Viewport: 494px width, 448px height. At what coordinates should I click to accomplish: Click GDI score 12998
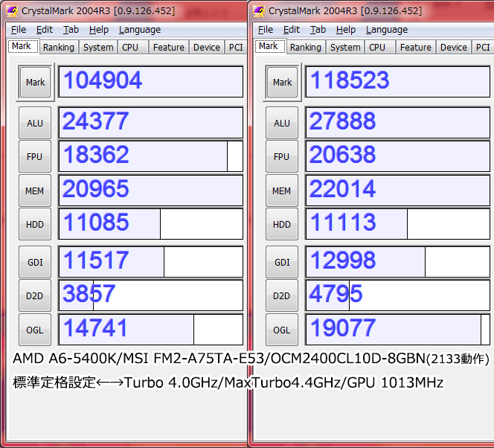pos(398,262)
